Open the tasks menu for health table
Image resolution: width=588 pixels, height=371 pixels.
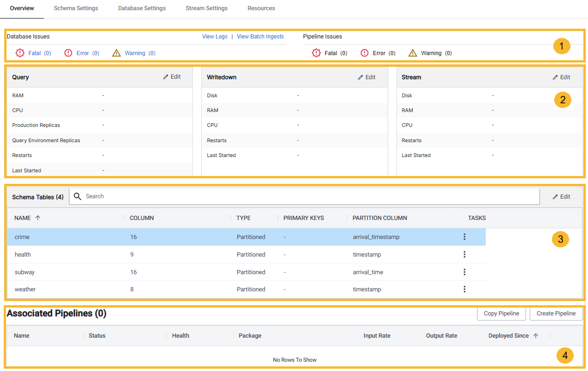[464, 254]
